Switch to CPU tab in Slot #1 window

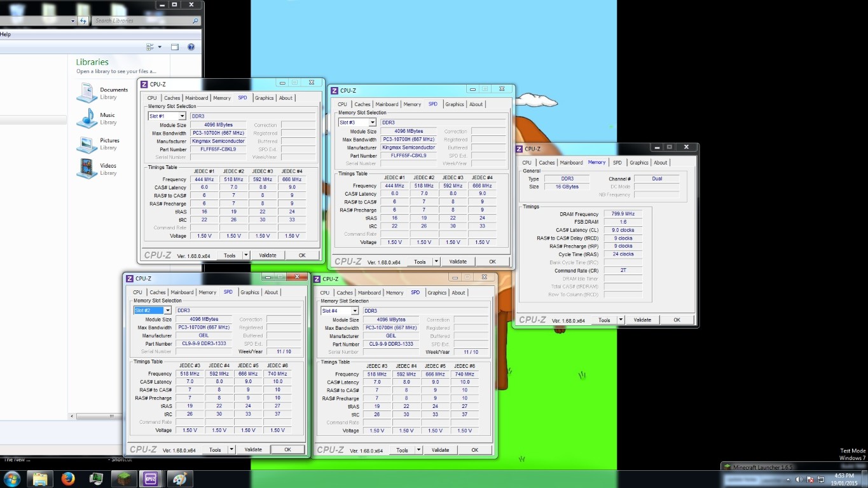pos(152,98)
